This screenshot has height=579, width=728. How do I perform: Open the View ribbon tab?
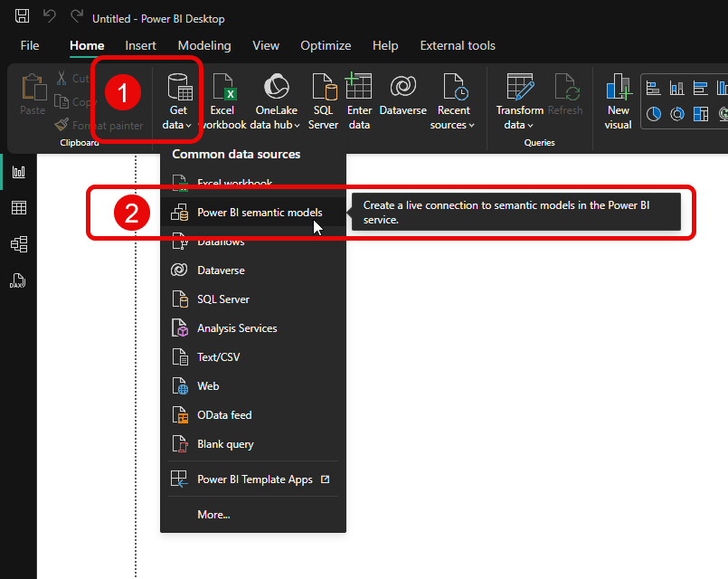266,45
